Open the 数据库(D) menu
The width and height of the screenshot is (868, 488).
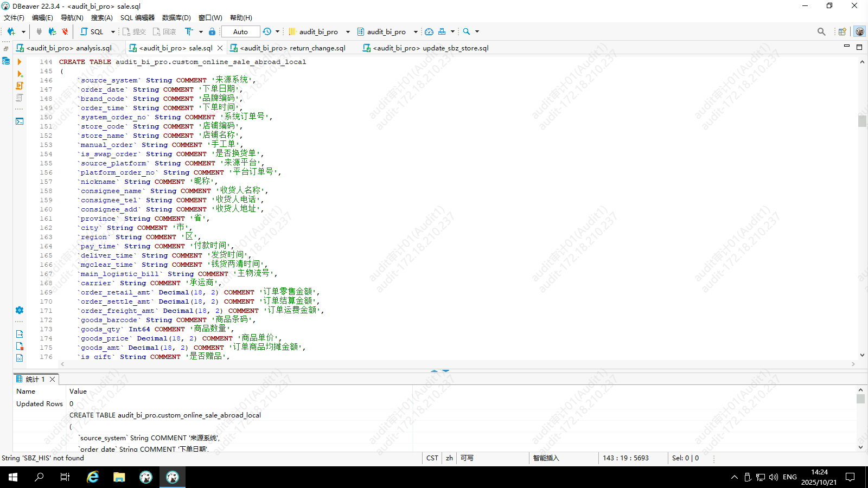(176, 18)
